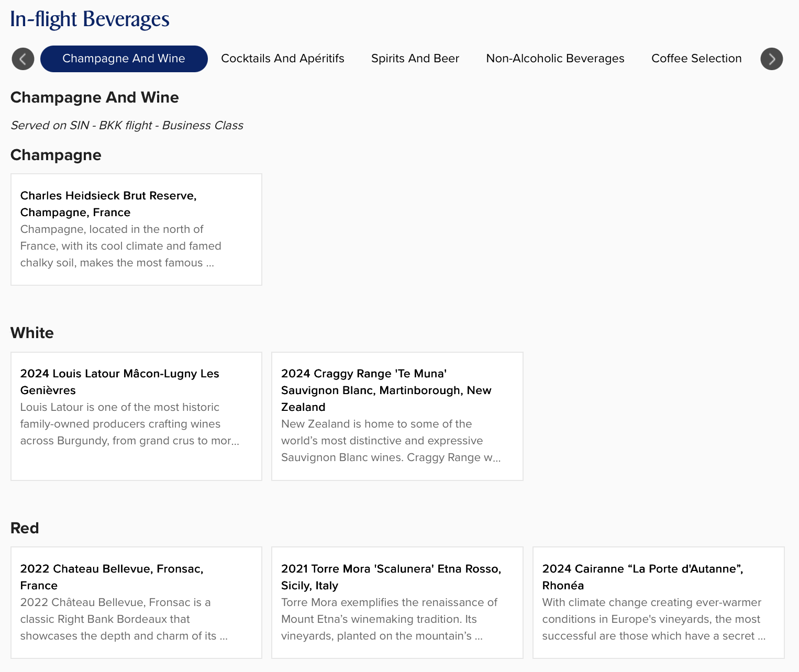Switch to Cocktails And Apéritifs tab
Screen dimensions: 799x672
coord(282,59)
